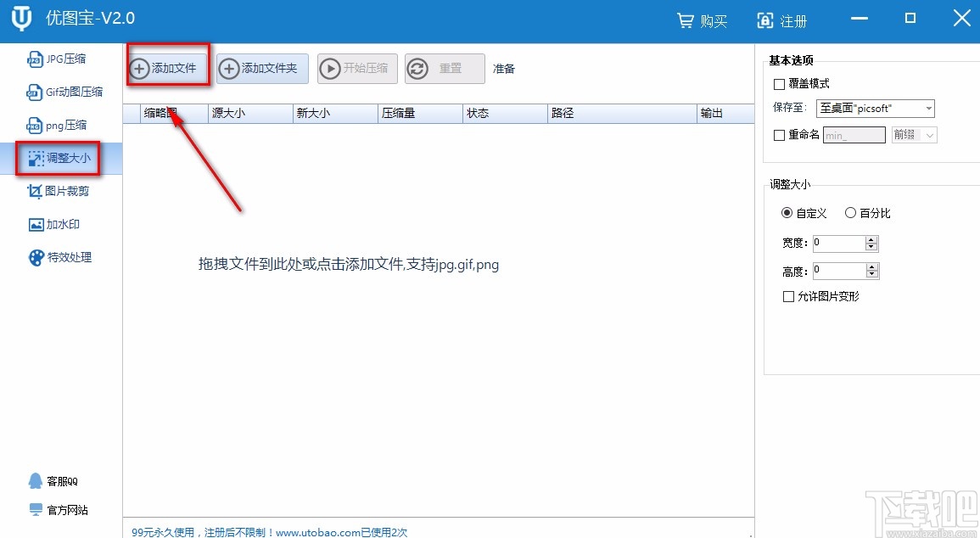Open the Gif动图压缩 function
The height and width of the screenshot is (538, 980).
(67, 91)
